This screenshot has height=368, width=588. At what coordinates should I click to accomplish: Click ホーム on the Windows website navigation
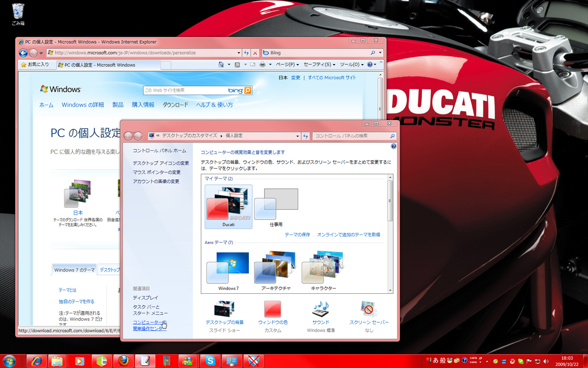(46, 105)
